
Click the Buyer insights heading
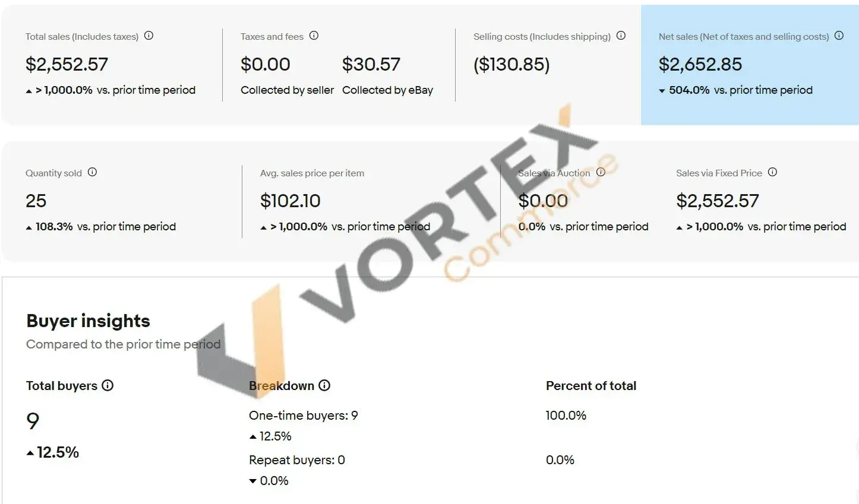(89, 321)
